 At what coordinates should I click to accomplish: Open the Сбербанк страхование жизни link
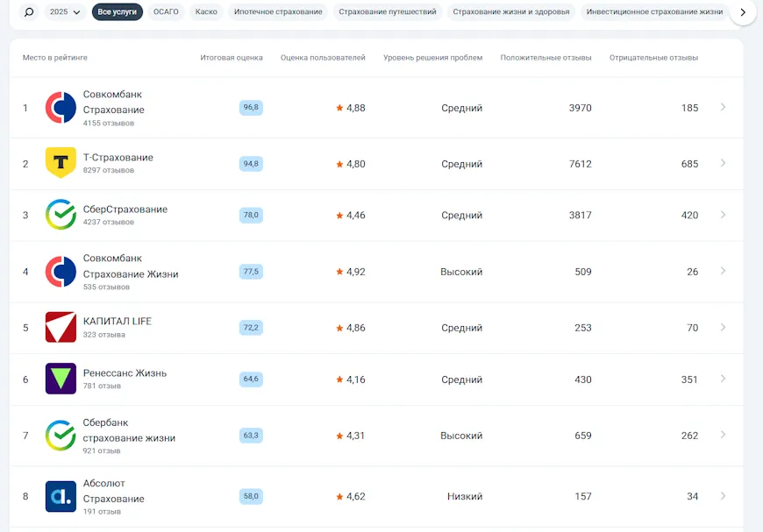pos(129,429)
